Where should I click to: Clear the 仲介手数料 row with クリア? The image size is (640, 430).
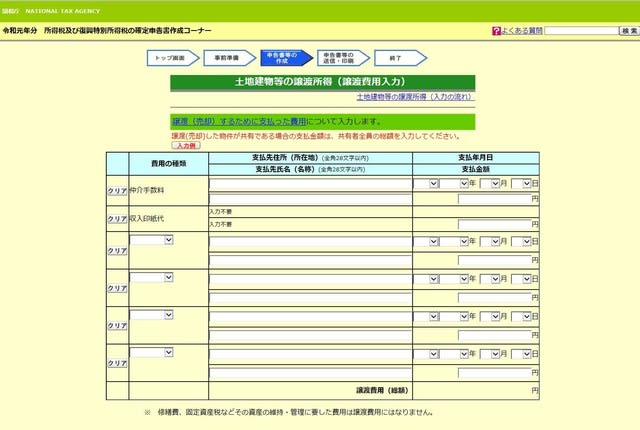pos(117,191)
